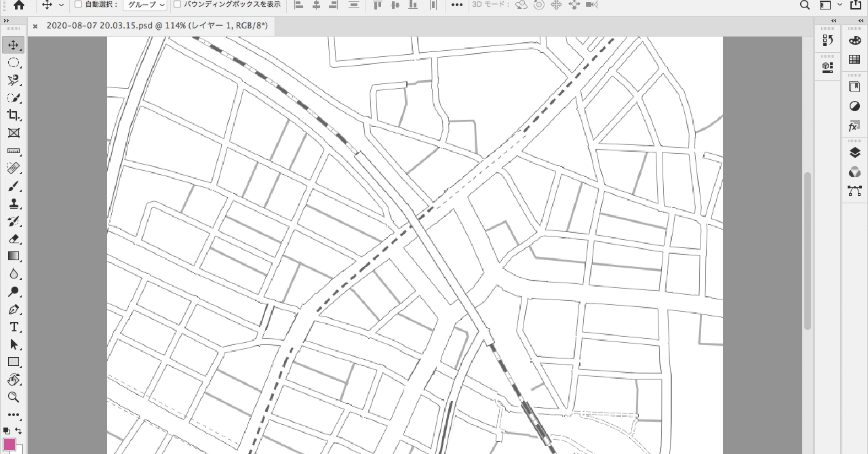Select the Dodge tool
868x454 pixels.
point(13,291)
